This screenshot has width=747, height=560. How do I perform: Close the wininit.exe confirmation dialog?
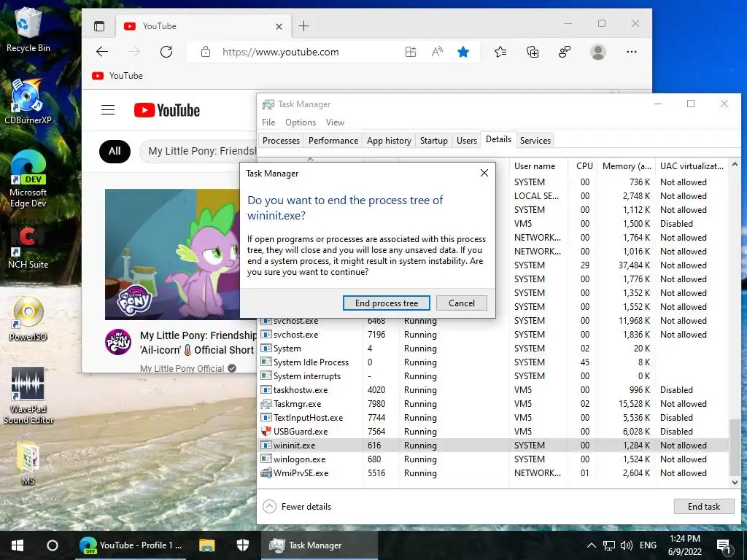click(x=484, y=173)
